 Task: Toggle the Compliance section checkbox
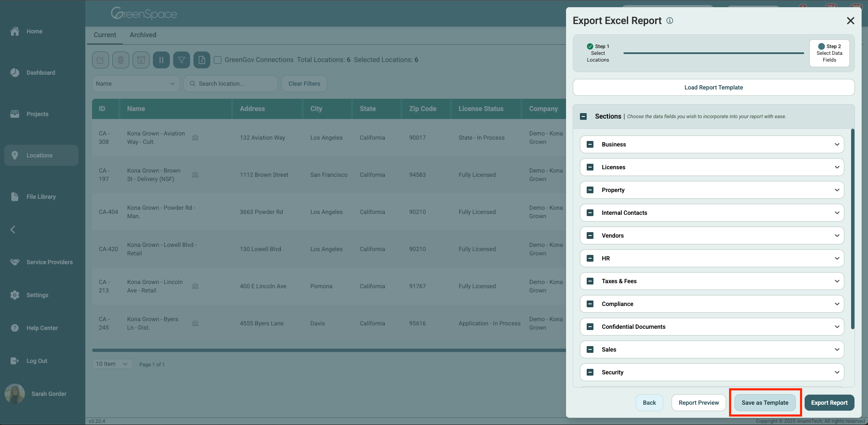point(590,304)
